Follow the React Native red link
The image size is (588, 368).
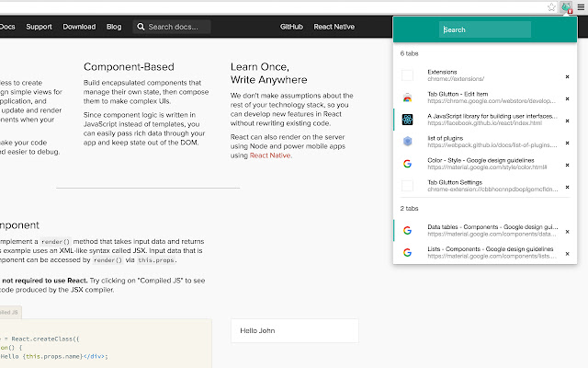[x=270, y=155]
